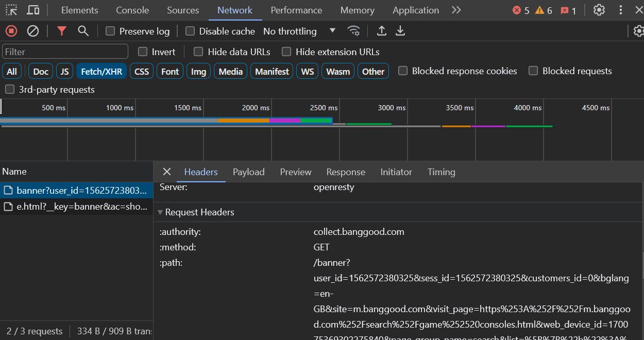Open DevTools three-dot menu
Image resolution: width=644 pixels, height=340 pixels.
tap(621, 10)
